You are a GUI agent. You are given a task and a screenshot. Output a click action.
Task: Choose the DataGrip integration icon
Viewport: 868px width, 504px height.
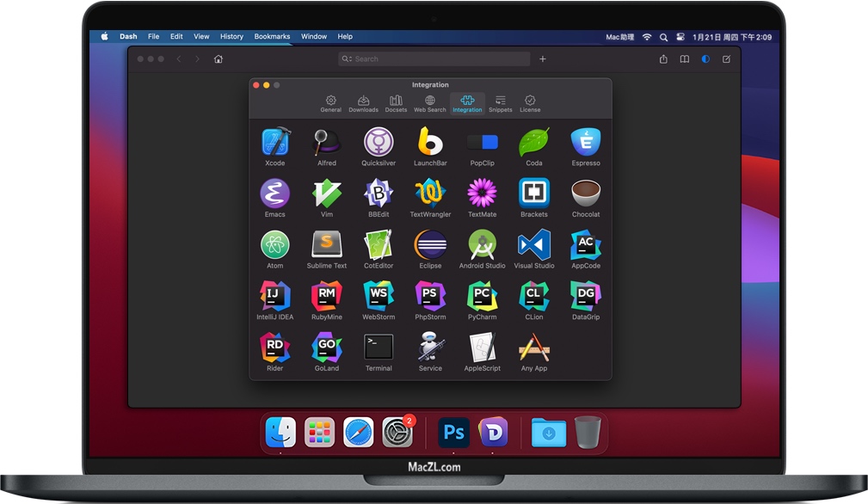pyautogui.click(x=586, y=296)
